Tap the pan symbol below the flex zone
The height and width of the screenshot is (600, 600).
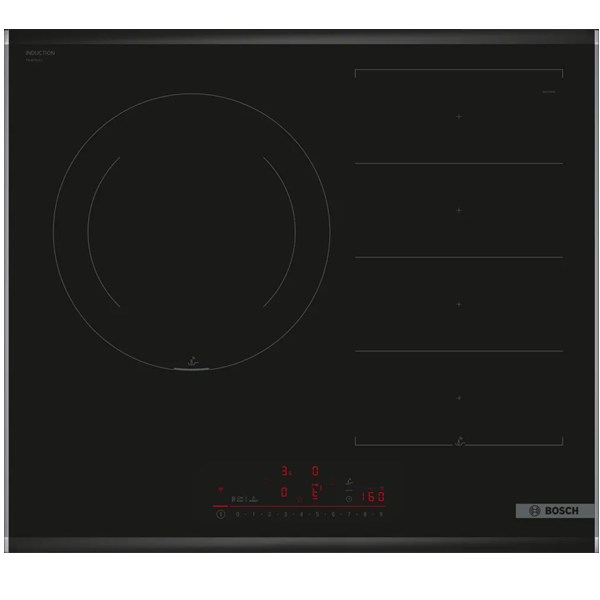459,438
